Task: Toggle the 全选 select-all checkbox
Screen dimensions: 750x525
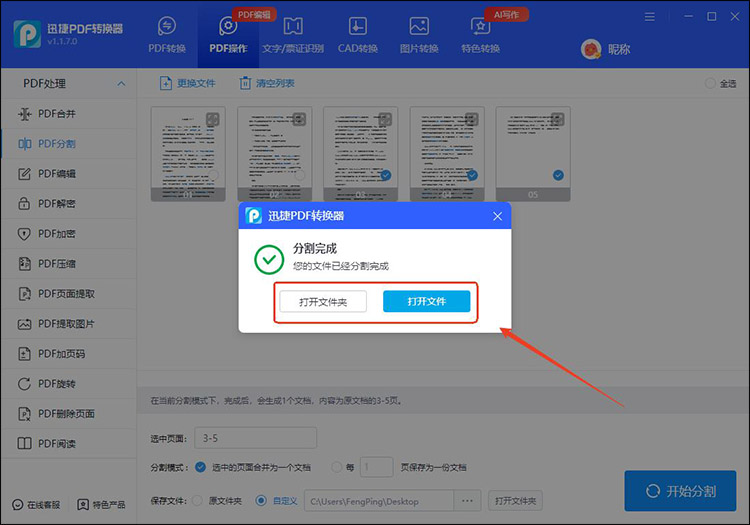Action: pyautogui.click(x=710, y=84)
